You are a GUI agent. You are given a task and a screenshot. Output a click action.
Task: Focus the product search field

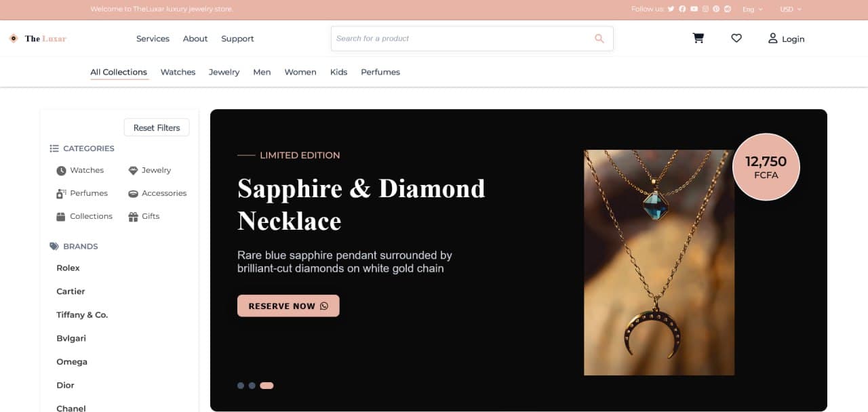(x=461, y=39)
